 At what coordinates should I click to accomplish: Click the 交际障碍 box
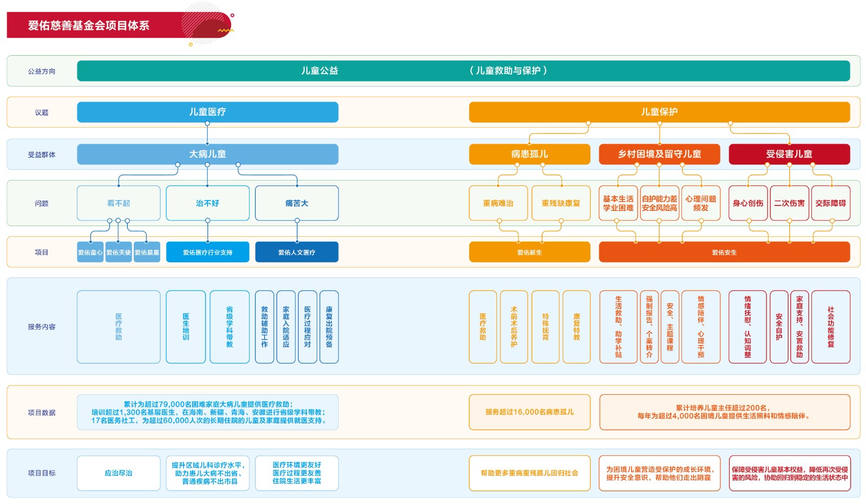pyautogui.click(x=831, y=203)
